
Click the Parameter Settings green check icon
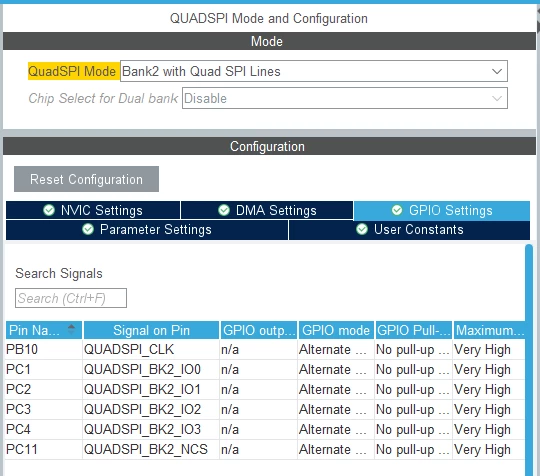pos(88,229)
